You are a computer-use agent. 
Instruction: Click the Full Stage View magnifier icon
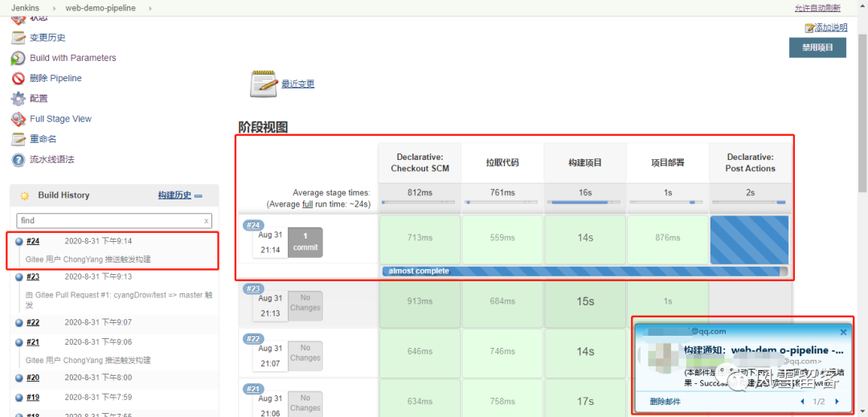18,119
